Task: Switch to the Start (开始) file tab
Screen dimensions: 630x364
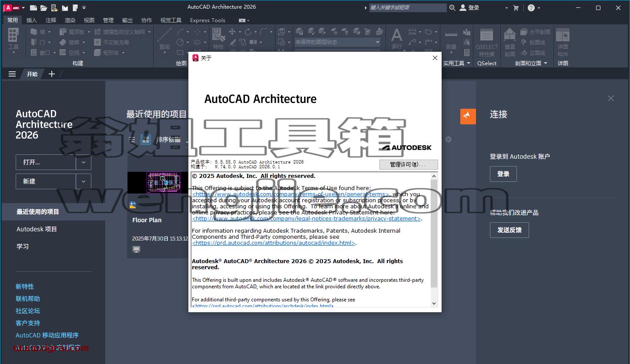Action: point(32,74)
